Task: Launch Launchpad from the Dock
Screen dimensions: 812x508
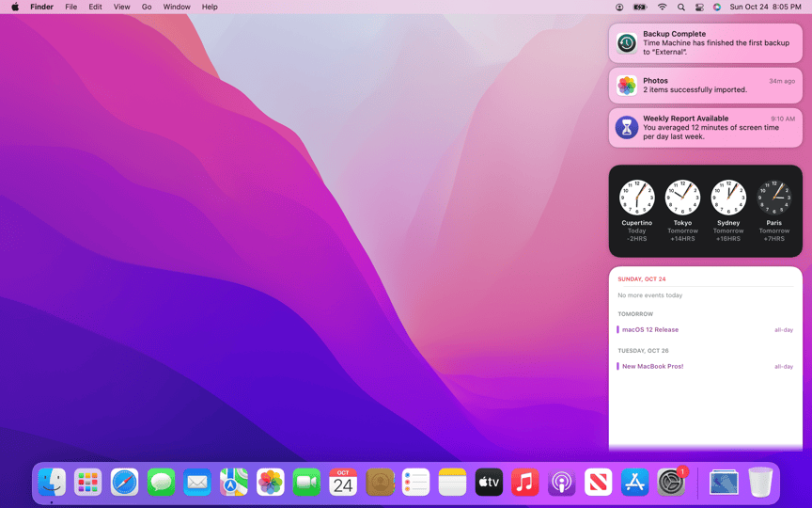Action: point(88,482)
